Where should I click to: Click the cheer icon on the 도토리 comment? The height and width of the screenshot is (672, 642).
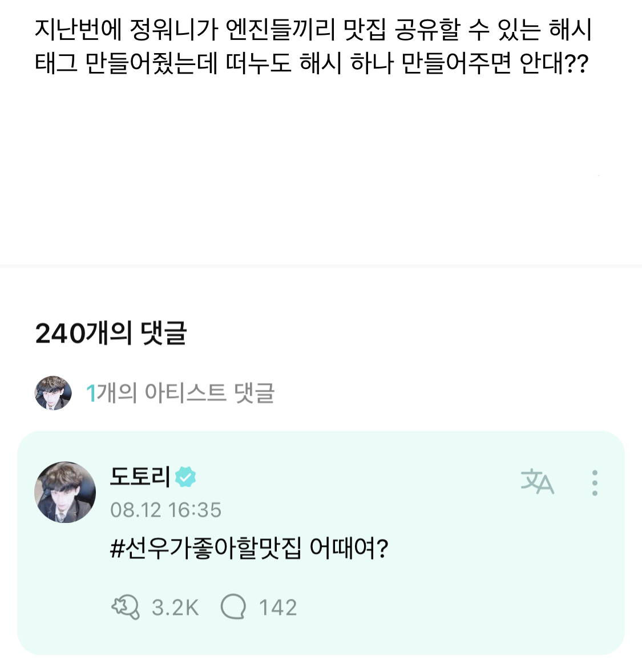point(126,607)
